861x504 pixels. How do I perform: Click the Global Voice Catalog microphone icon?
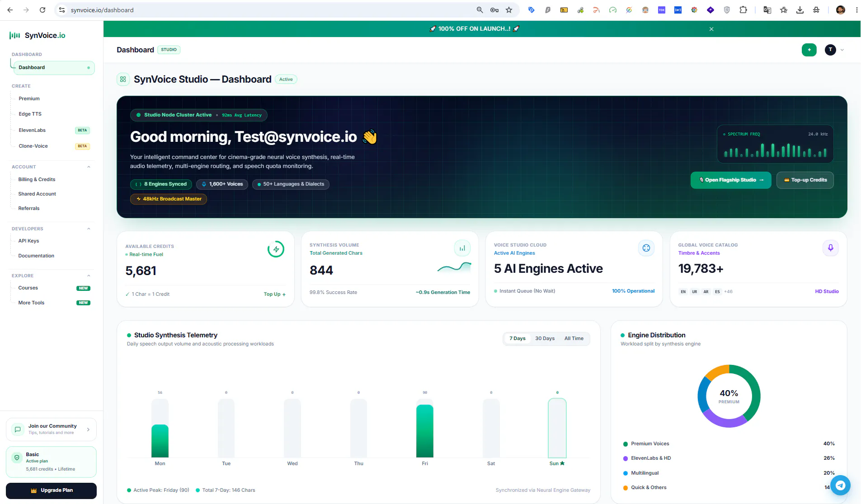pyautogui.click(x=831, y=248)
